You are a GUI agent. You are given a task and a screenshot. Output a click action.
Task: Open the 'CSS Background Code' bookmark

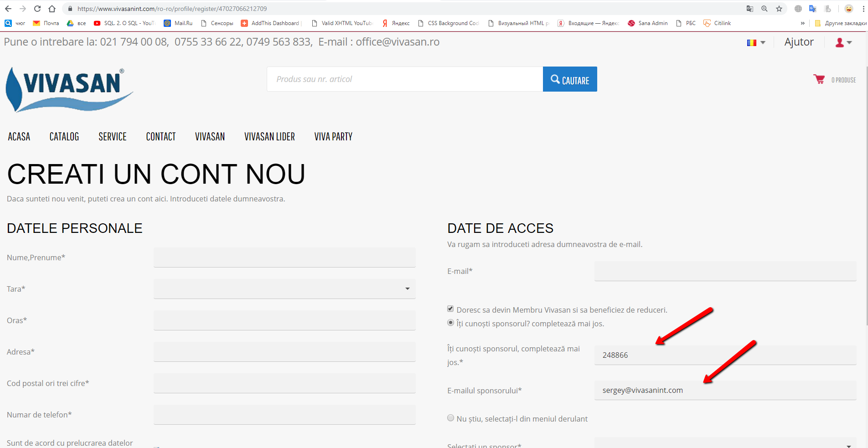pos(448,23)
